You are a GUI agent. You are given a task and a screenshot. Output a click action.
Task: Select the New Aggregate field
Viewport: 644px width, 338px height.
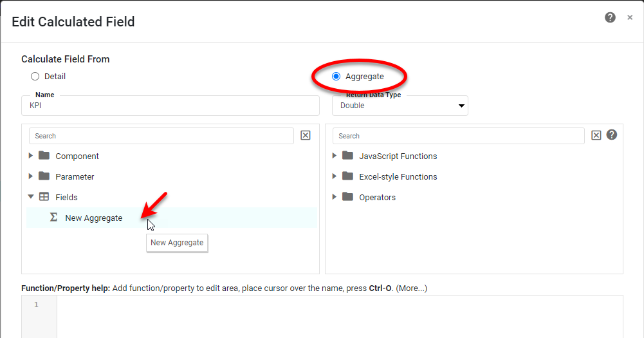click(94, 218)
